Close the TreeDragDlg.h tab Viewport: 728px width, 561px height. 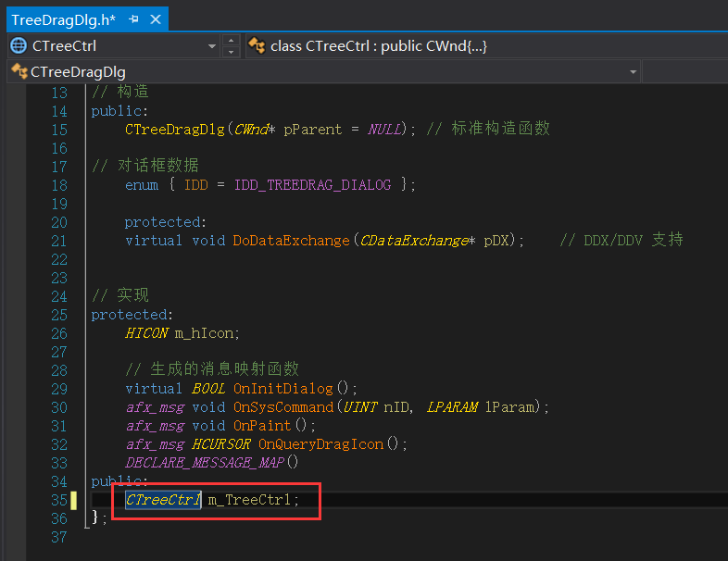[x=156, y=19]
